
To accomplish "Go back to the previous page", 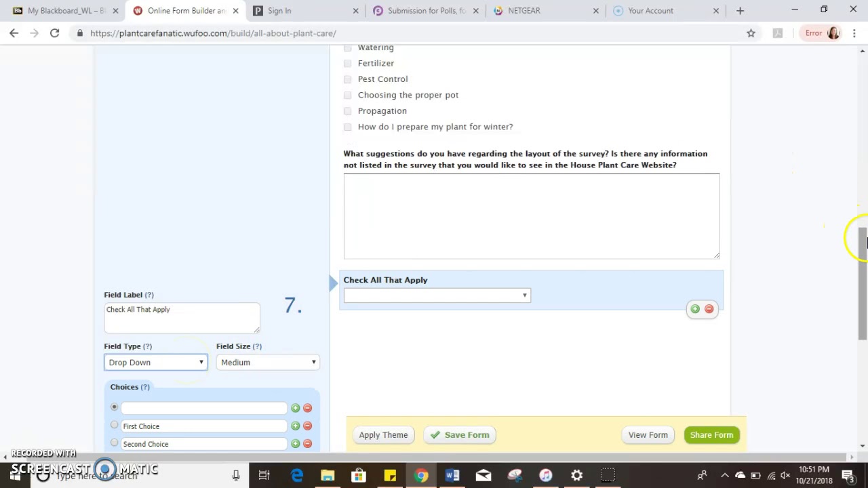I will click(14, 33).
